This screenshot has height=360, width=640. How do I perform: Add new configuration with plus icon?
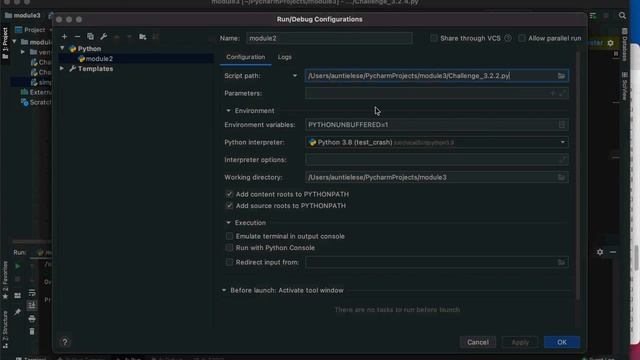point(64,37)
